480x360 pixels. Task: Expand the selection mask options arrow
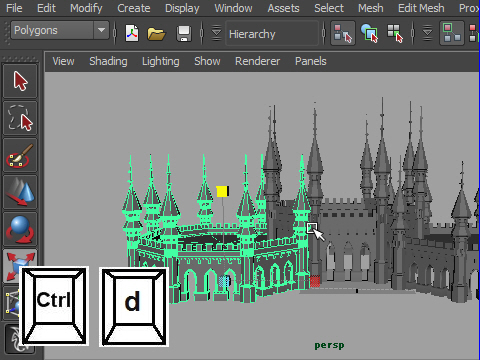coord(427,33)
